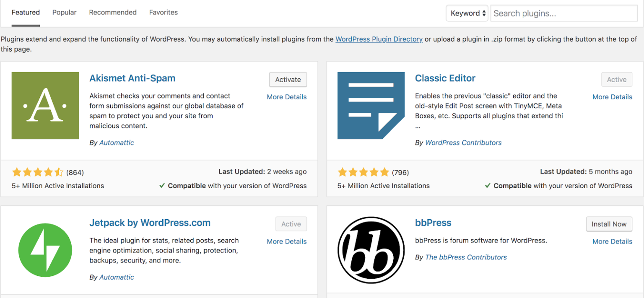Image resolution: width=644 pixels, height=298 pixels.
Task: Install the bbPress plugin now
Action: coord(609,224)
